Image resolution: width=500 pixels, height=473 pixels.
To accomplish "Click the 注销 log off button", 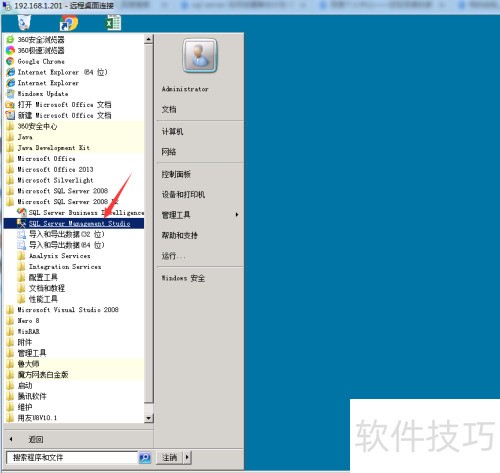I will pos(170,457).
